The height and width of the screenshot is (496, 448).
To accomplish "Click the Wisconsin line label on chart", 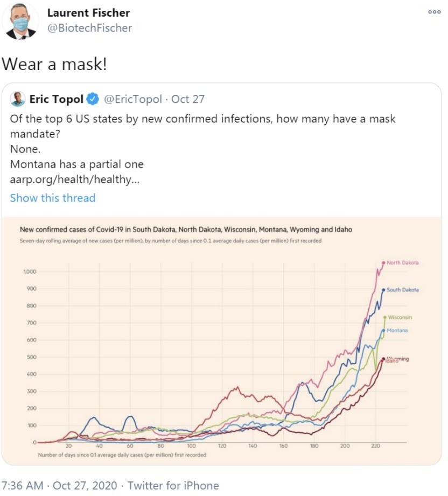I will click(400, 317).
